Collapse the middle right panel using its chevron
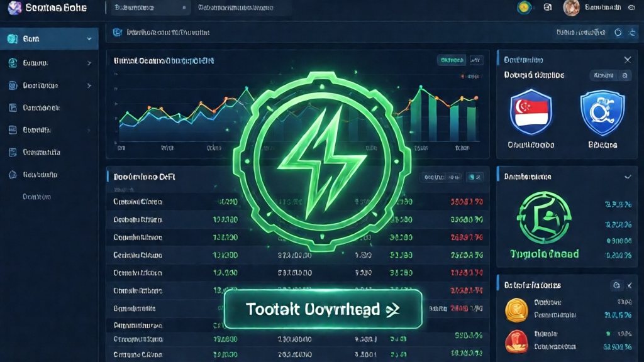Image resolution: width=644 pixels, height=362 pixels. (x=627, y=177)
